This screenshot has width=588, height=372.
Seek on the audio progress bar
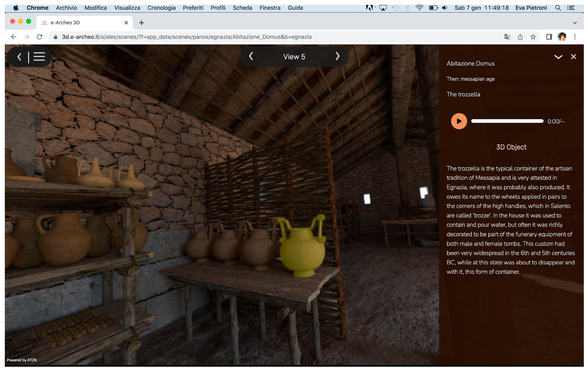pos(507,121)
